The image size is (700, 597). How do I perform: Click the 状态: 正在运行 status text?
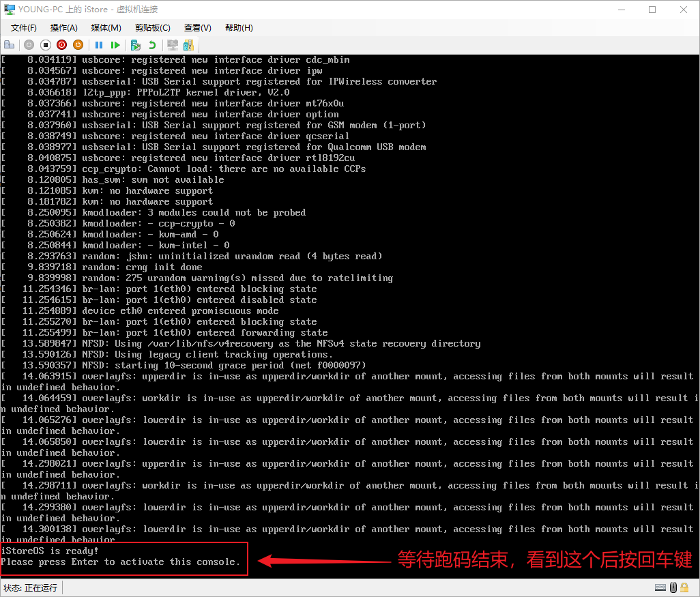tap(30, 587)
